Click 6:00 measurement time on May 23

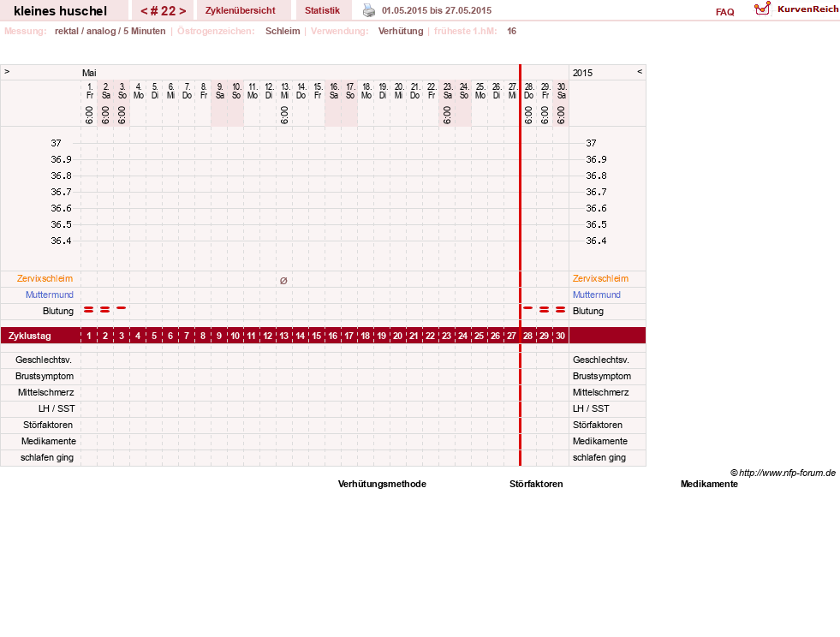point(447,116)
